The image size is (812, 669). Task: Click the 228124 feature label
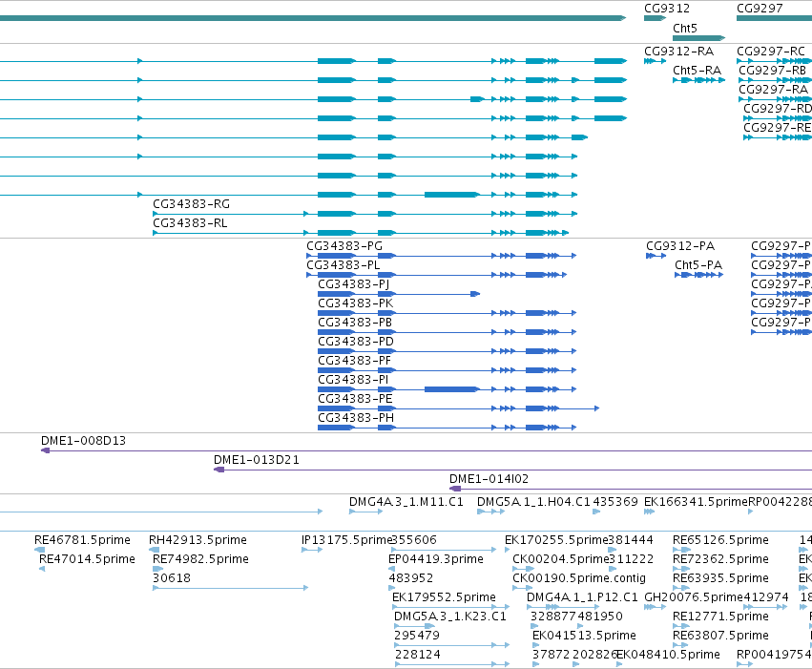point(417,656)
